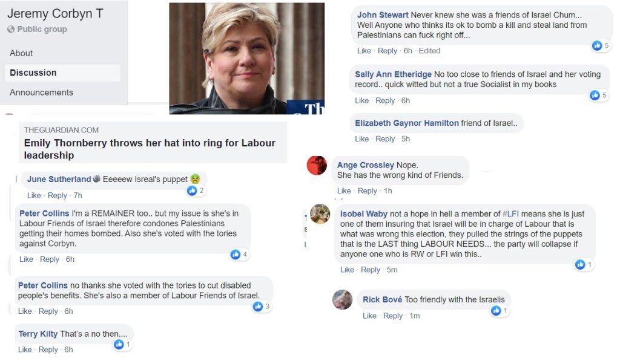This screenshot has height=364, width=620.
Task: Click like reaction icon on Rick Bové's comment
Action: click(496, 311)
